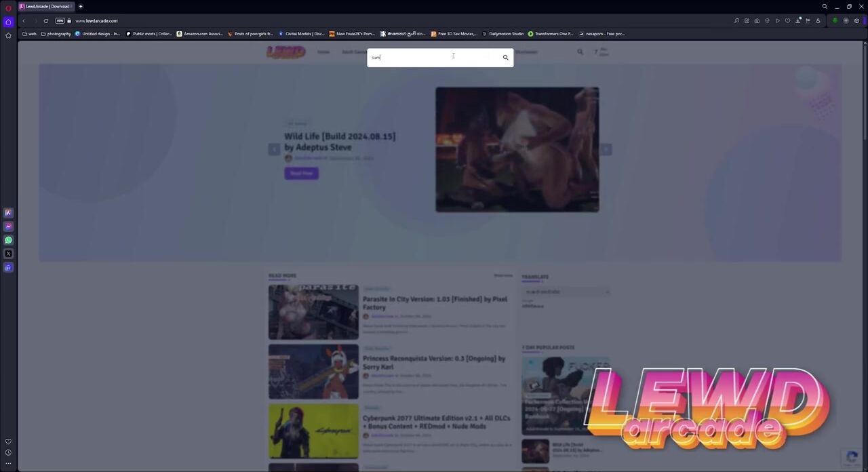Open Messenger in the Opera sidebar
The height and width of the screenshot is (472, 868).
click(8, 227)
